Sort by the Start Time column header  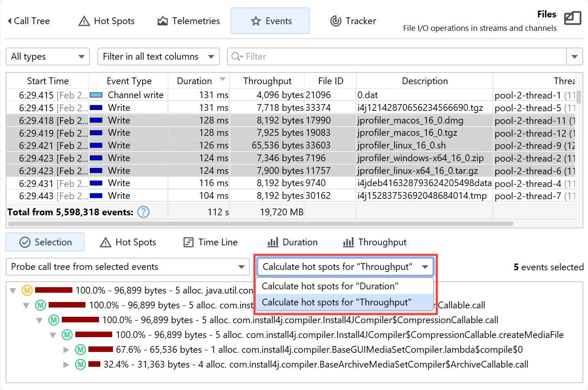[x=47, y=81]
